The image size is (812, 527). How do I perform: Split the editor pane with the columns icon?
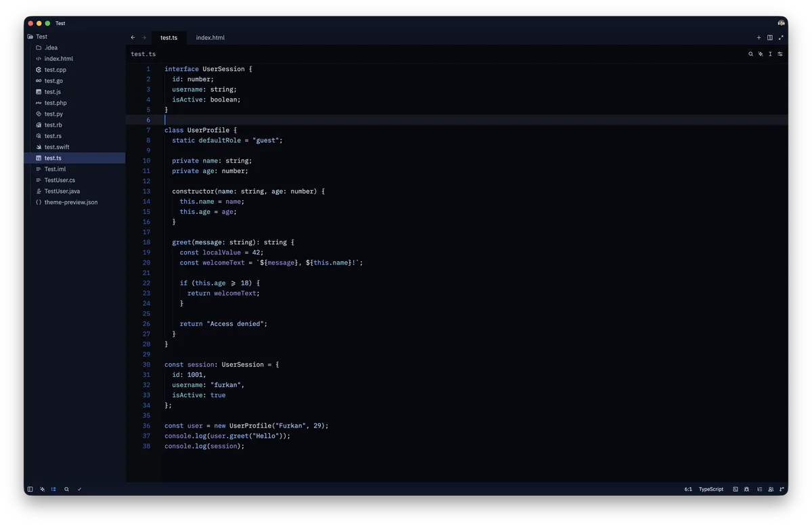pyautogui.click(x=769, y=38)
